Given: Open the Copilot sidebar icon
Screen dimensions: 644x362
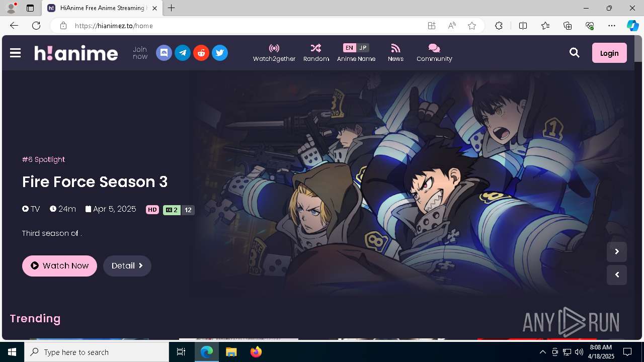Looking at the screenshot, I should (x=633, y=26).
